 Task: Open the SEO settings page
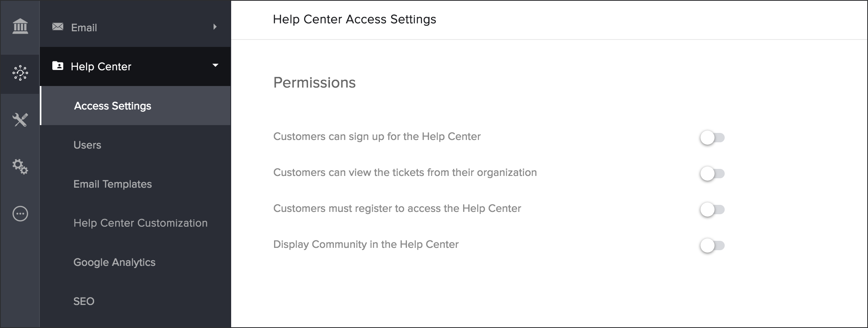click(84, 301)
